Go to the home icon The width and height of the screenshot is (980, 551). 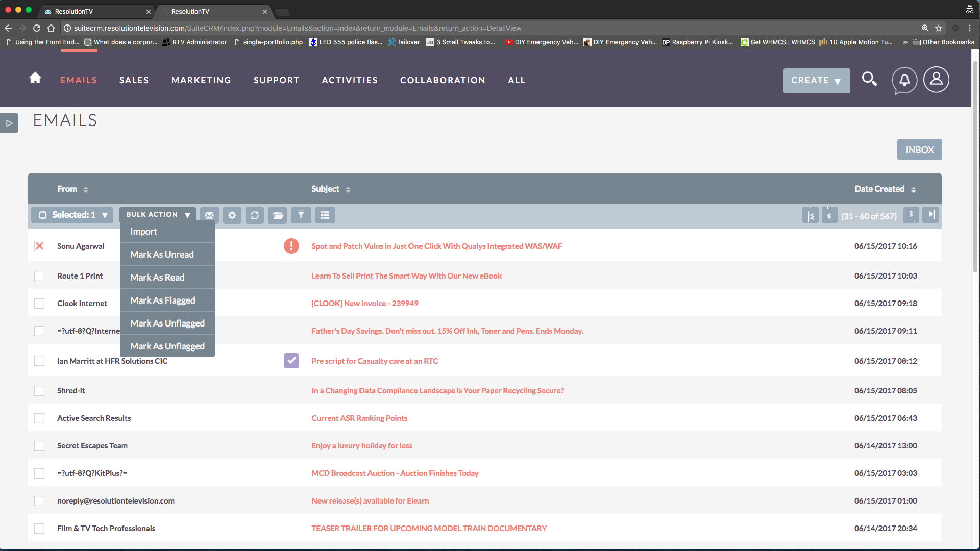pos(35,78)
